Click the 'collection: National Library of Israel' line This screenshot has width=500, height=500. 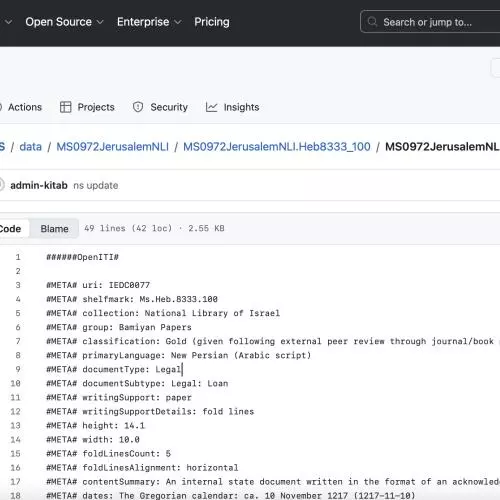[x=163, y=313]
